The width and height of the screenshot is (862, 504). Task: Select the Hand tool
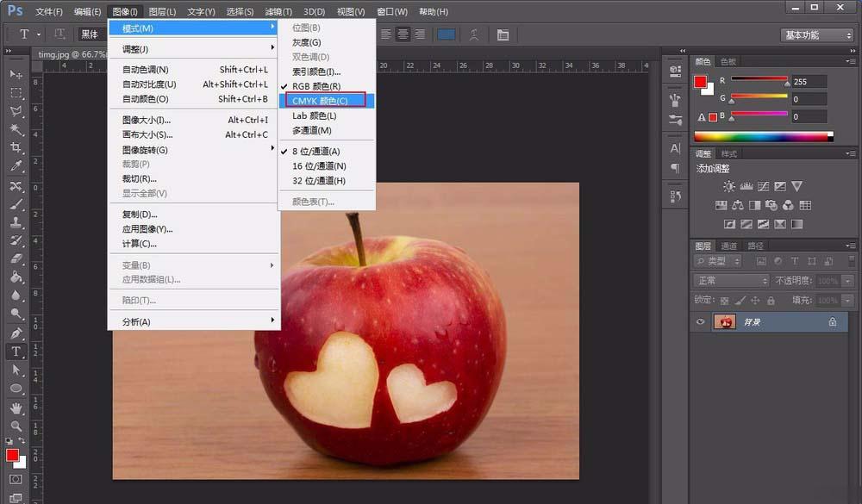16,408
